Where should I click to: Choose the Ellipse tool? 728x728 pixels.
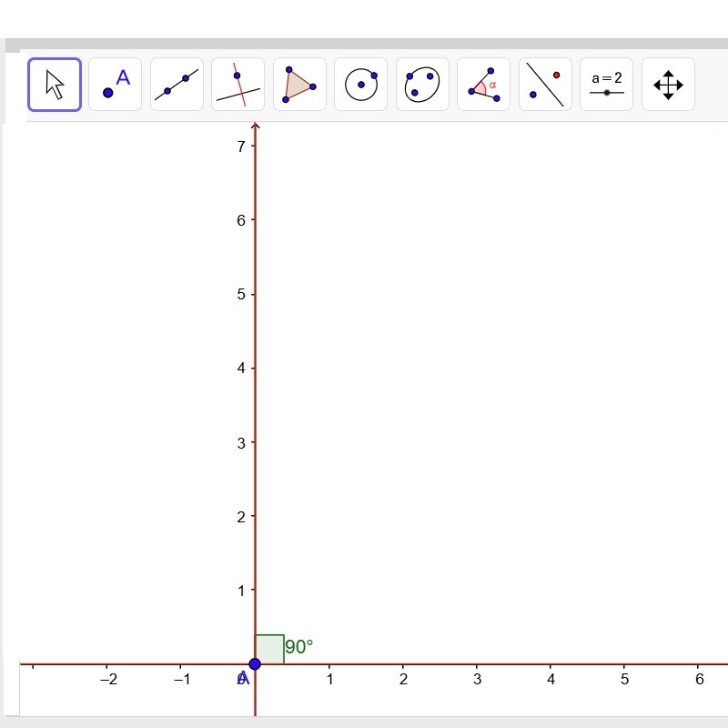pos(422,85)
